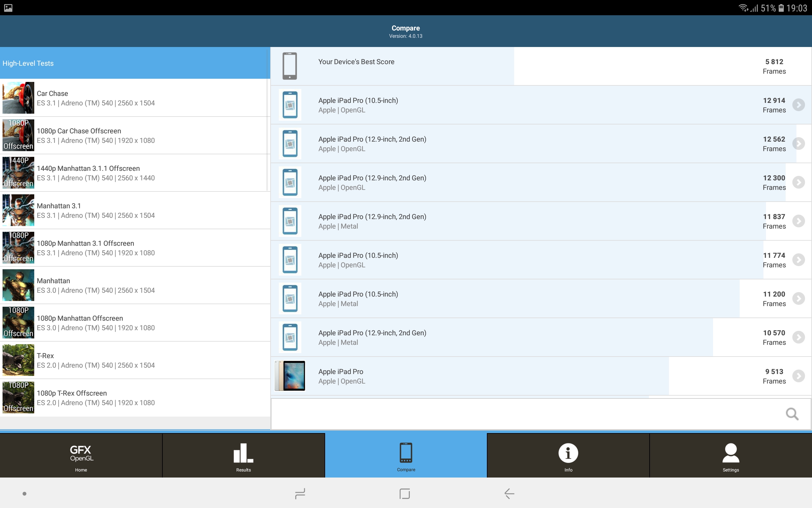Viewport: 812px width, 508px height.
Task: Tap the navigation bar dot indicator
Action: (24, 493)
